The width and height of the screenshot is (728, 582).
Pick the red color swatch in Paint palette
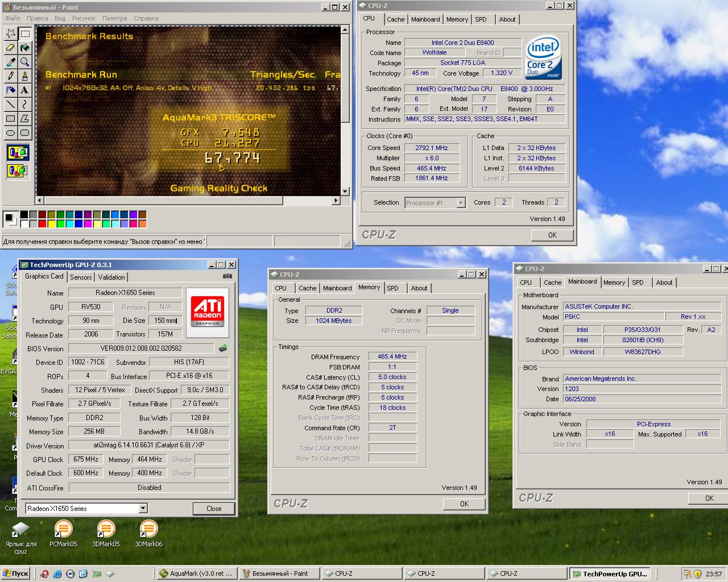(x=43, y=224)
